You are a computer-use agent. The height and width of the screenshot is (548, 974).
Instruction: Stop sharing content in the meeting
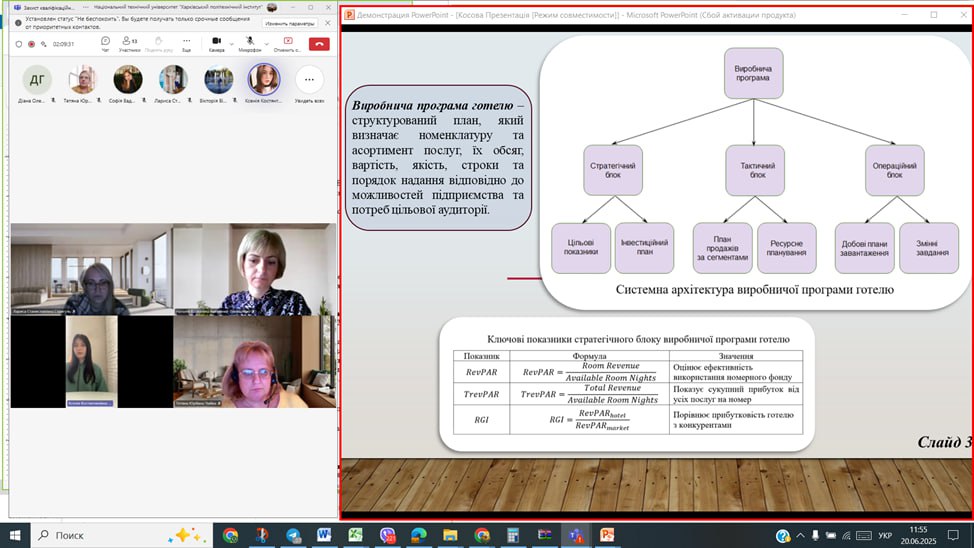click(288, 43)
